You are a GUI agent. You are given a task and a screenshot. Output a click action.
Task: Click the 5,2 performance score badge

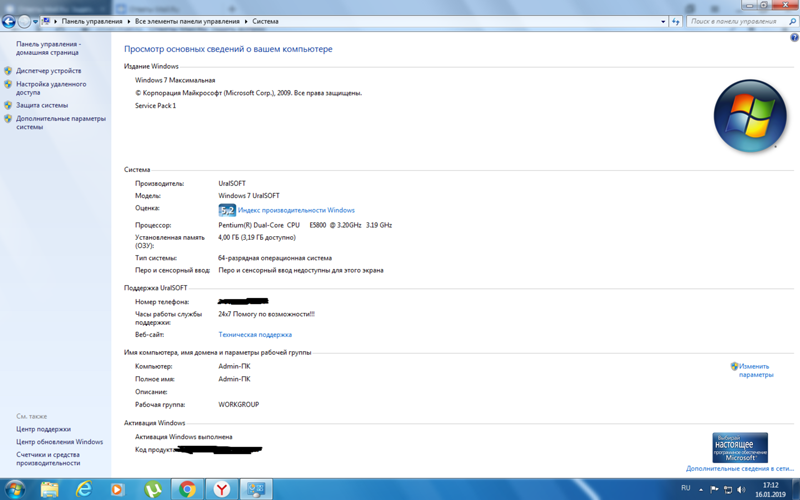[227, 210]
